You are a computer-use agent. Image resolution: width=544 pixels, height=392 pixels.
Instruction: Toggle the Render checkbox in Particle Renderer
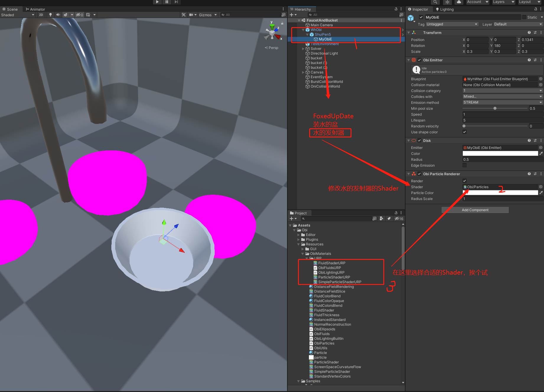465,181
